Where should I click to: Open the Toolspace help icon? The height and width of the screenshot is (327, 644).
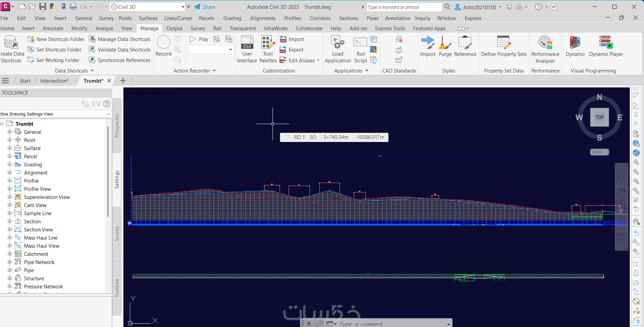point(107,104)
